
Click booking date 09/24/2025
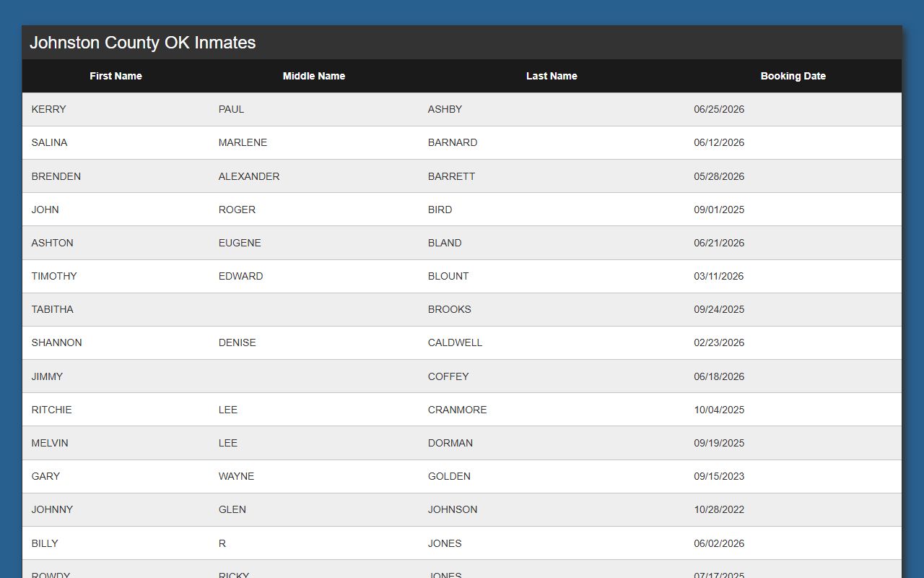pos(719,309)
